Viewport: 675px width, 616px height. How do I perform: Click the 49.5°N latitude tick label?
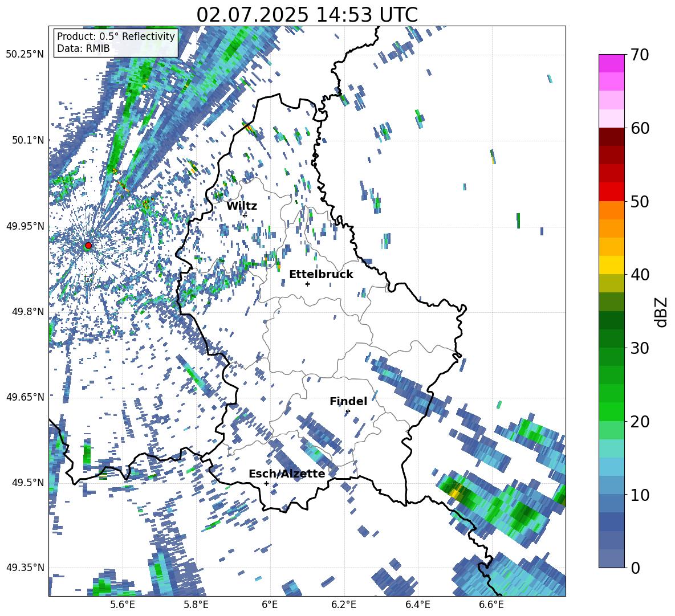(27, 482)
